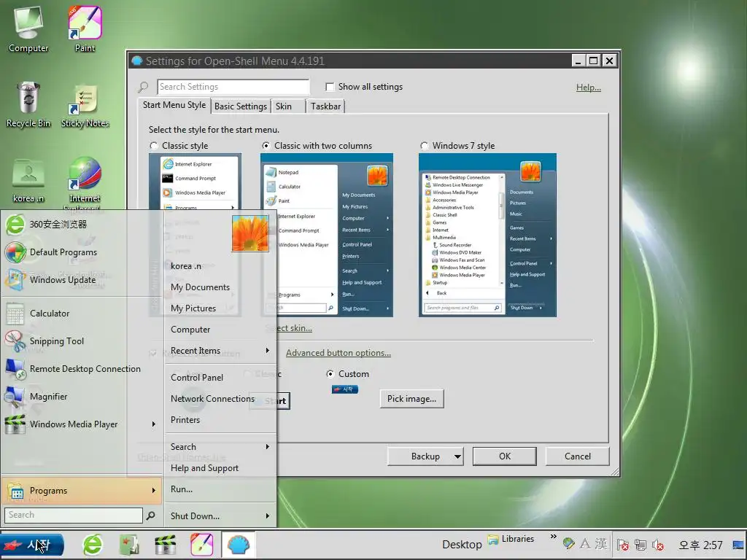This screenshot has height=560, width=747.
Task: Enable Show all settings checkbox
Action: tap(329, 87)
